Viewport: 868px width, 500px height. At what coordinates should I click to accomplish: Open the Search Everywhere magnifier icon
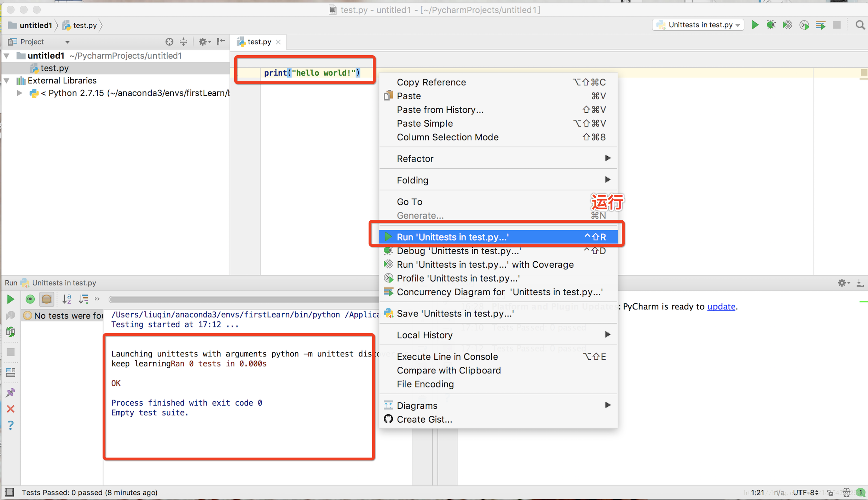[x=860, y=25]
